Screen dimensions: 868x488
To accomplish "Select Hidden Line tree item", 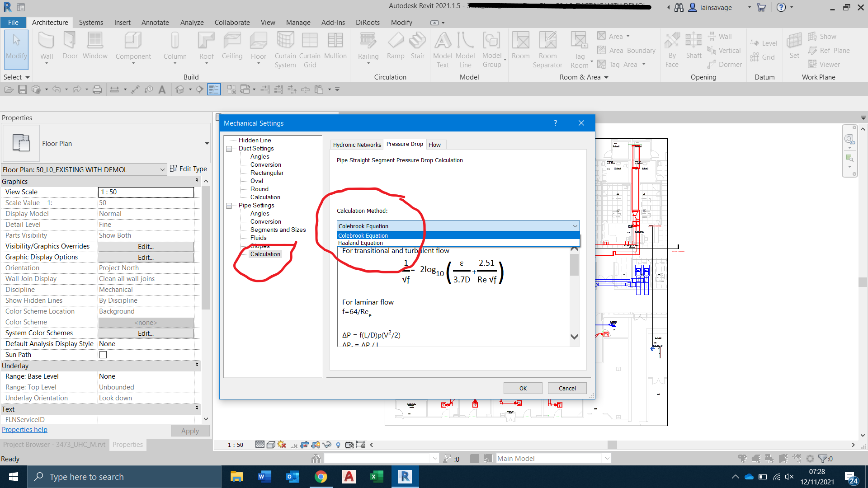I will coord(255,140).
